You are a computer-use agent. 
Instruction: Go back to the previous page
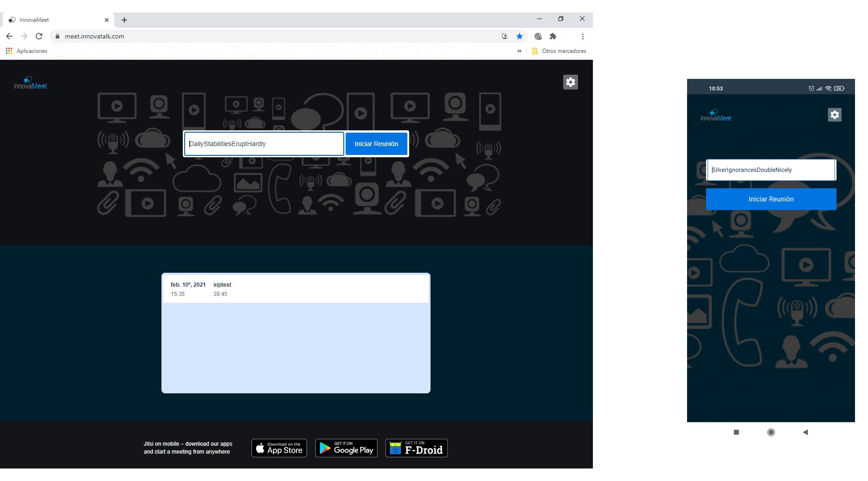pos(9,36)
